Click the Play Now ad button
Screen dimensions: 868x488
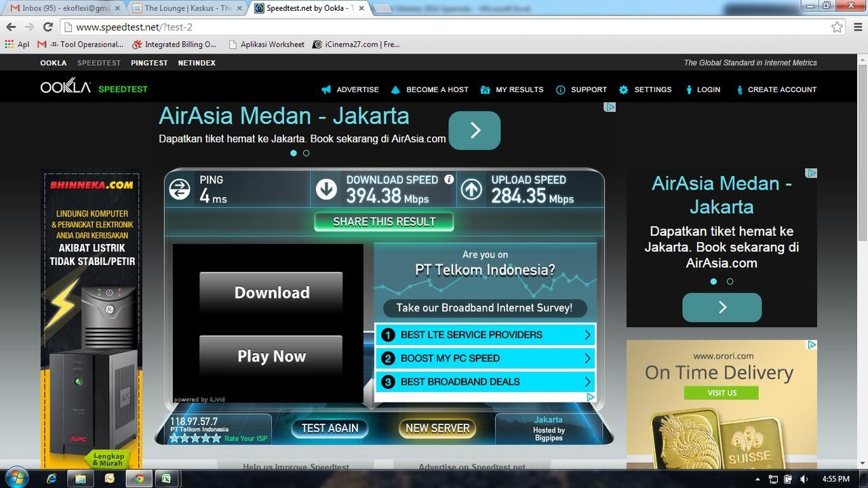271,357
